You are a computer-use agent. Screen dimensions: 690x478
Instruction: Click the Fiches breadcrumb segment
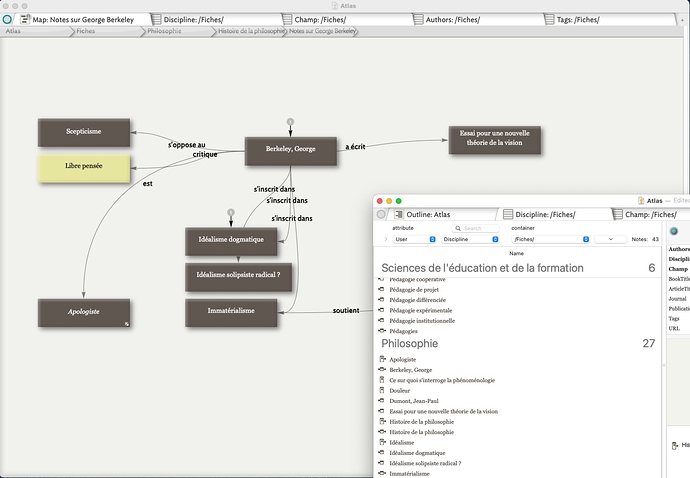[85, 31]
